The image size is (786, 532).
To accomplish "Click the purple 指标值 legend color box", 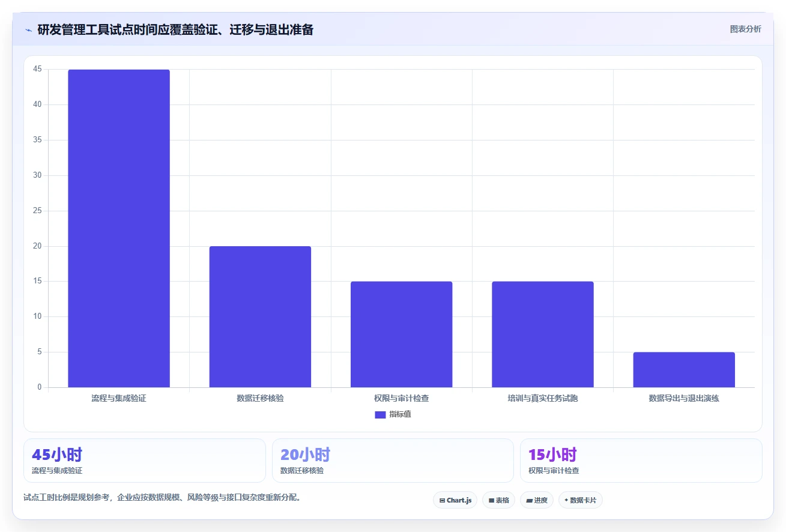I will 380,414.
